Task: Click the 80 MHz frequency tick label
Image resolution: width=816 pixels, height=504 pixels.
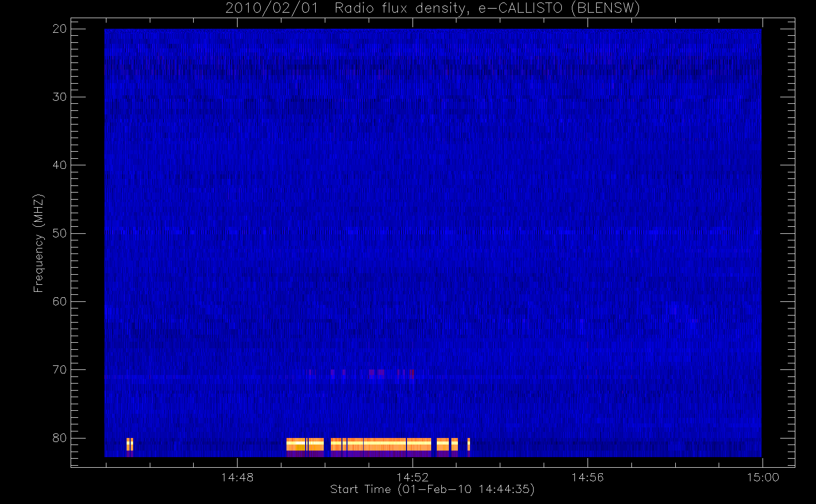Action: (x=60, y=438)
